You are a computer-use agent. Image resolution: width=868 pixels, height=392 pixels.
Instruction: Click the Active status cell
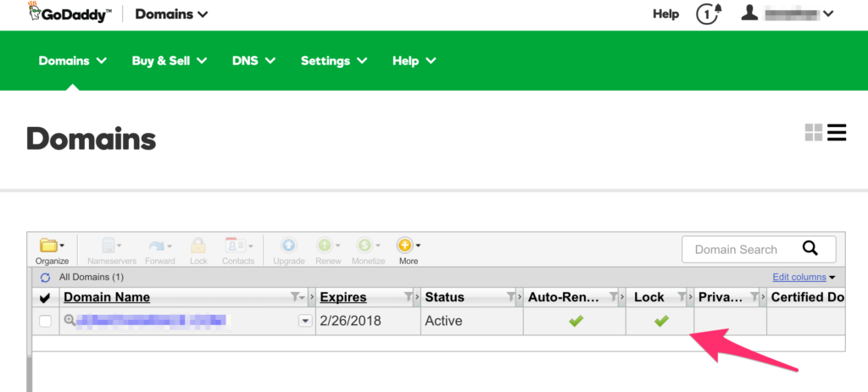click(443, 321)
